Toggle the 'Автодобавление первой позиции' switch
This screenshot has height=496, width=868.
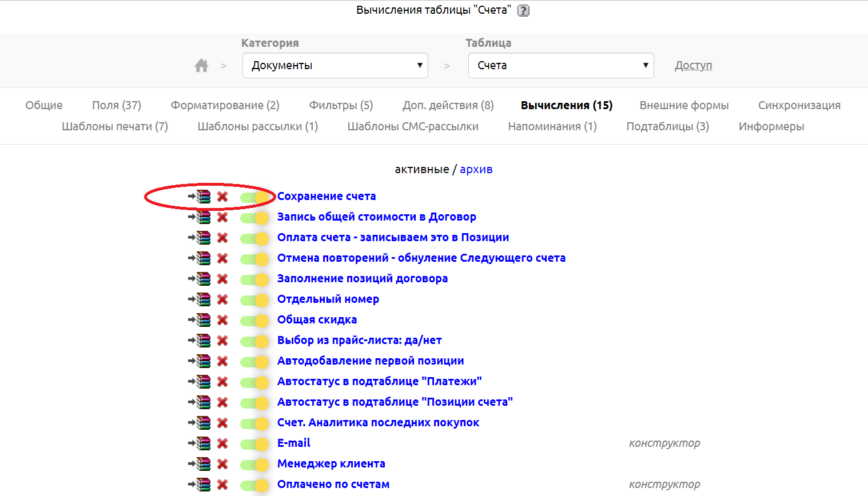pyautogui.click(x=254, y=362)
